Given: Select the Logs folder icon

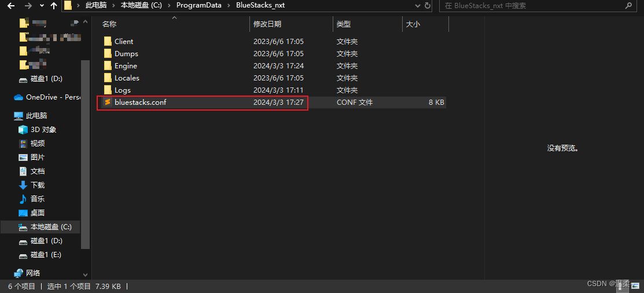Looking at the screenshot, I should point(108,90).
